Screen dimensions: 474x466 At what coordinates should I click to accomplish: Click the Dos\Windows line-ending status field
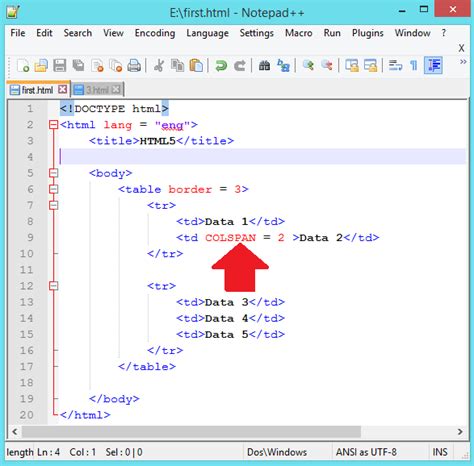tap(277, 452)
